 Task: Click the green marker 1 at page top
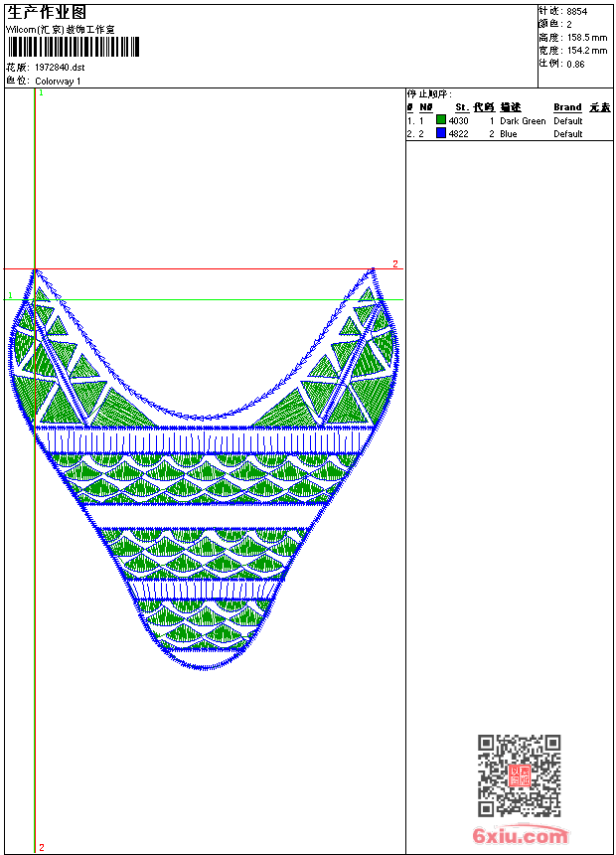click(x=41, y=92)
